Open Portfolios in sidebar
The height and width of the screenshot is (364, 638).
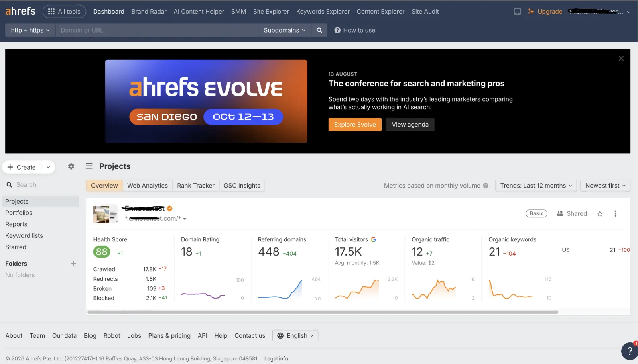click(x=19, y=213)
